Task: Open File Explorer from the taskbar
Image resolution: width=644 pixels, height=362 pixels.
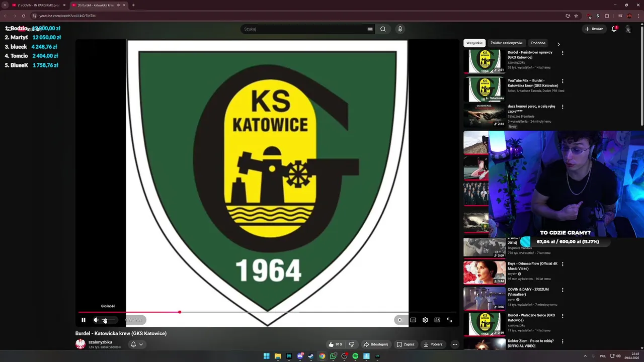Action: coord(278,356)
